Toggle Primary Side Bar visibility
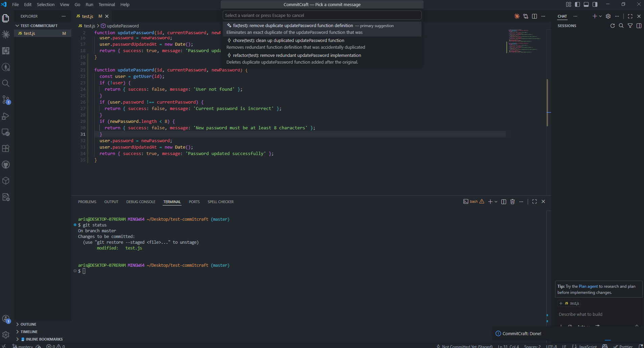 (577, 4)
